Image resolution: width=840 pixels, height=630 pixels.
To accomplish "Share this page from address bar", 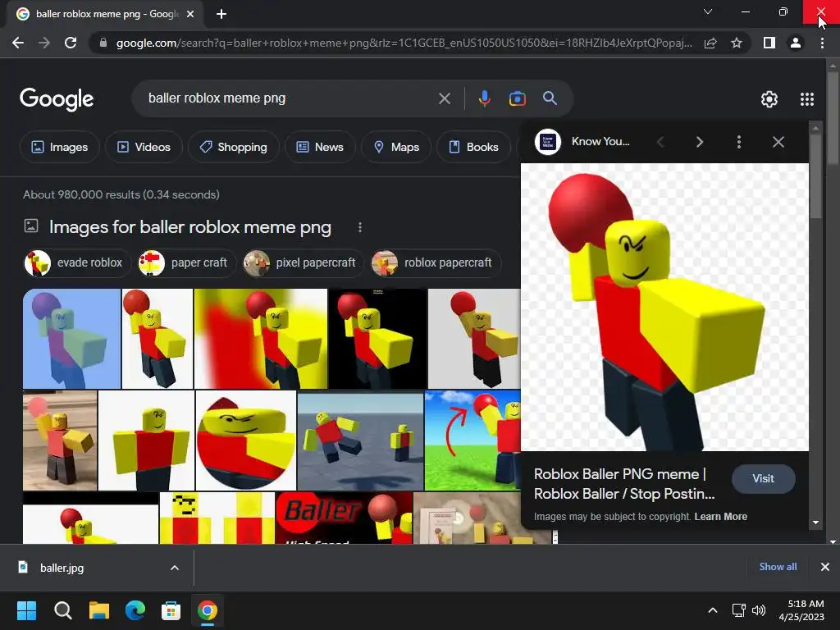I will click(710, 43).
